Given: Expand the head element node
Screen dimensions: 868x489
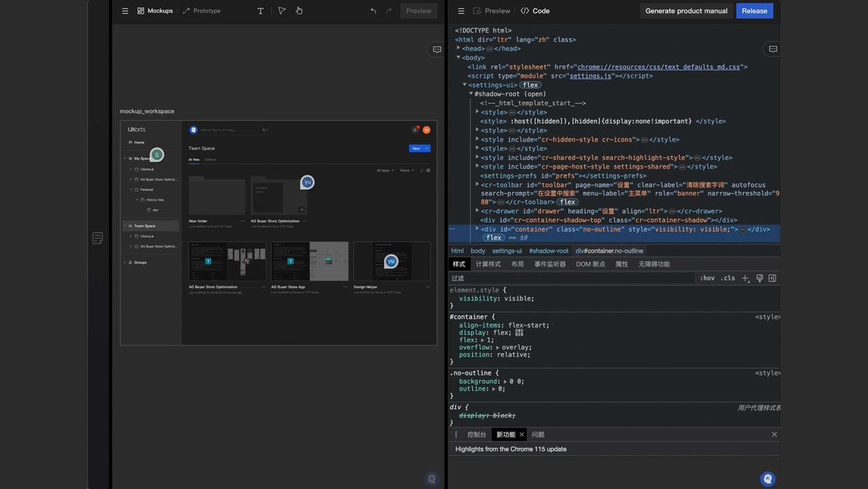Looking at the screenshot, I should (x=458, y=48).
